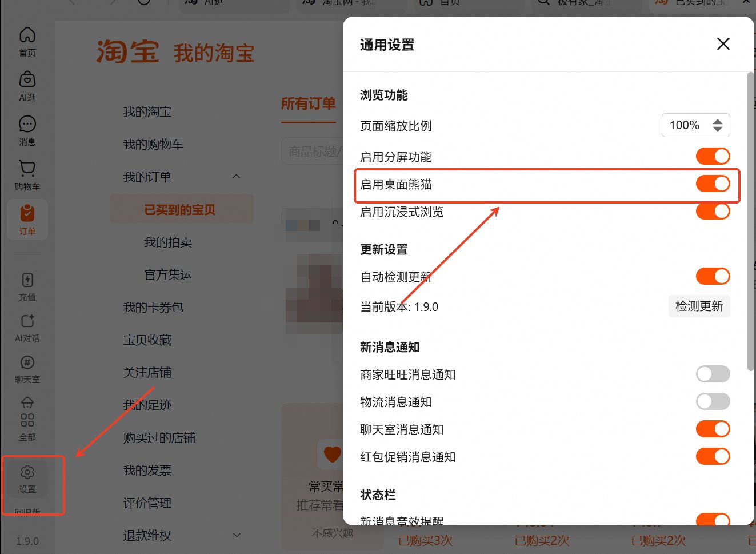Viewport: 756px width, 554px height.
Task: Switch to the 所有订单 tab
Action: 309,103
